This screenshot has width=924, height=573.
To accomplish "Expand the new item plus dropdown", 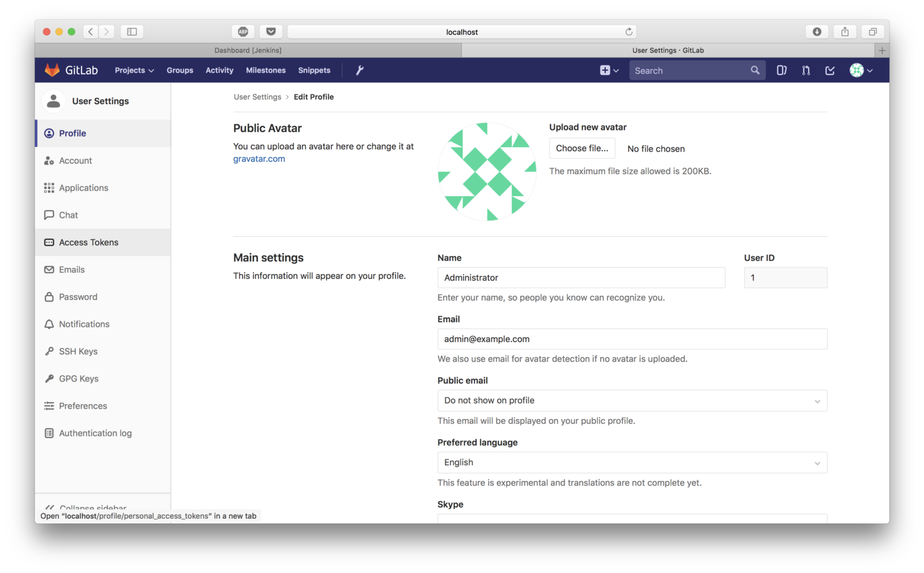I will coord(609,70).
